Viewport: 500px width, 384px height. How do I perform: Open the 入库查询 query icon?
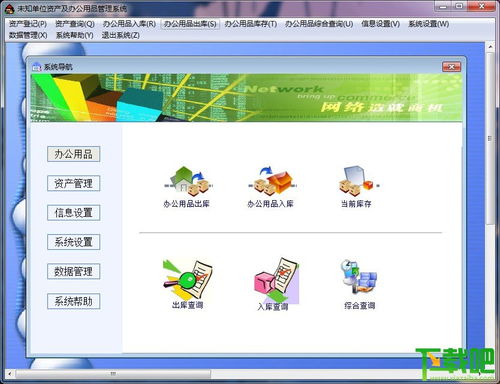pos(276,280)
